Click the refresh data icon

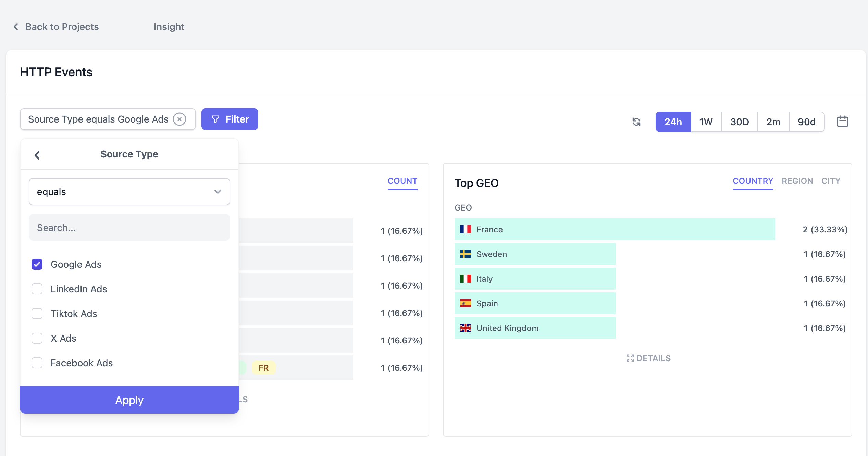point(637,122)
